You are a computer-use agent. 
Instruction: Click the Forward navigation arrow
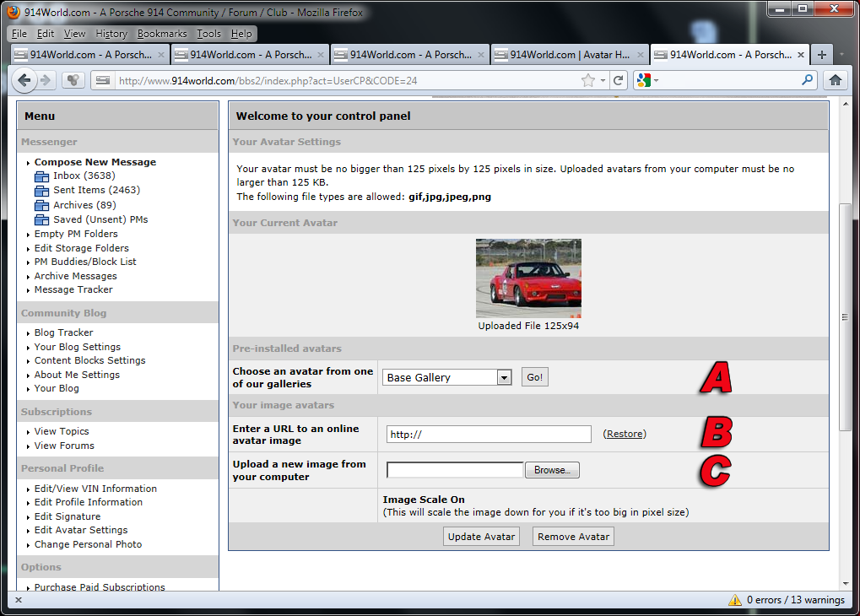pyautogui.click(x=46, y=81)
